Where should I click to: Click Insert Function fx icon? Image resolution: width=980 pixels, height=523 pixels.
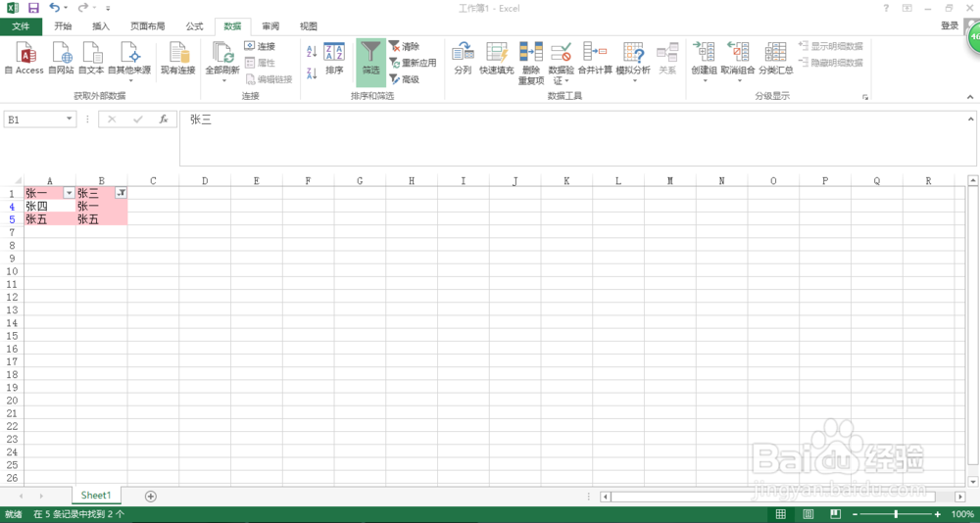(x=164, y=119)
